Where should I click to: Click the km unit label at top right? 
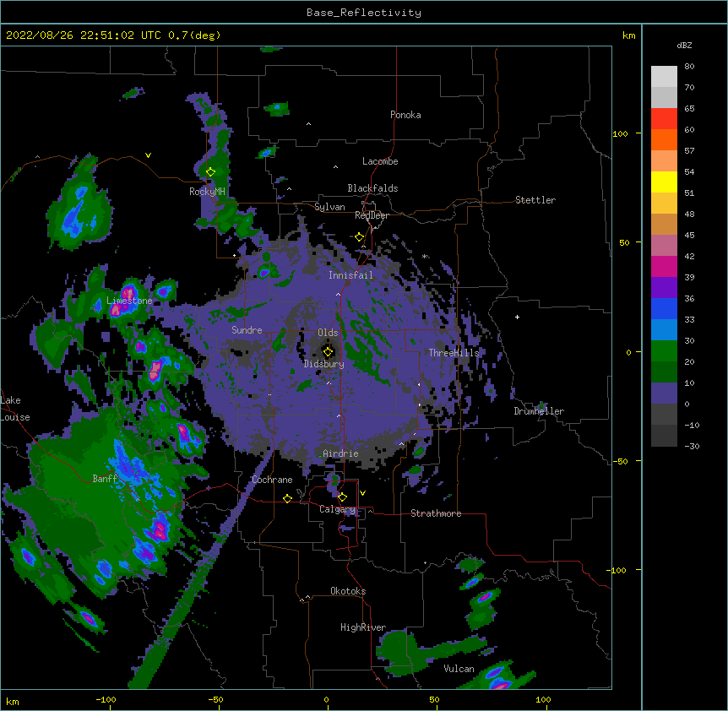pyautogui.click(x=629, y=35)
